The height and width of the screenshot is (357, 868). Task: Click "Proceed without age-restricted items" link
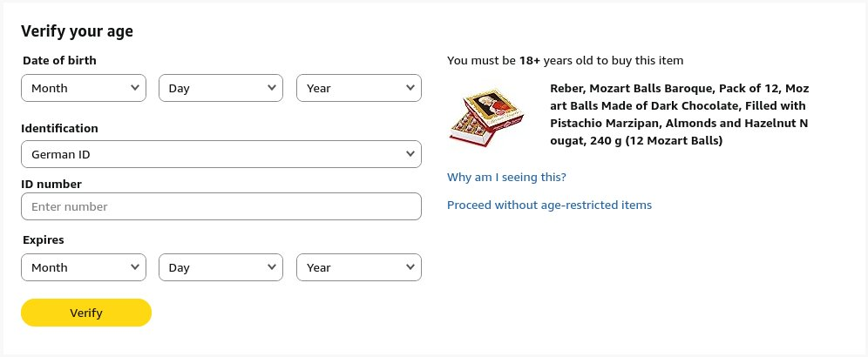pyautogui.click(x=549, y=205)
